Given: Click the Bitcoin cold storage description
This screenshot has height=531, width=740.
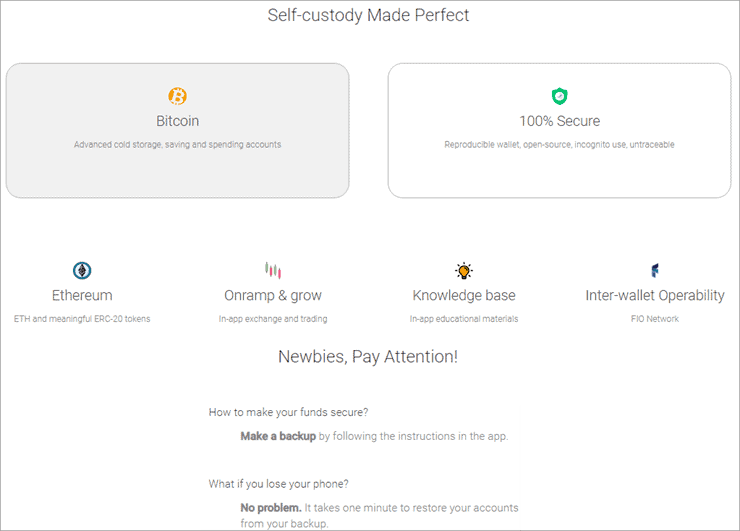Looking at the screenshot, I should tap(177, 144).
